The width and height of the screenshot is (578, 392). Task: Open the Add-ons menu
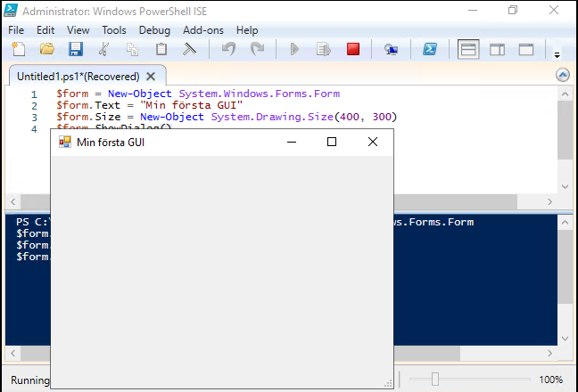pos(204,30)
